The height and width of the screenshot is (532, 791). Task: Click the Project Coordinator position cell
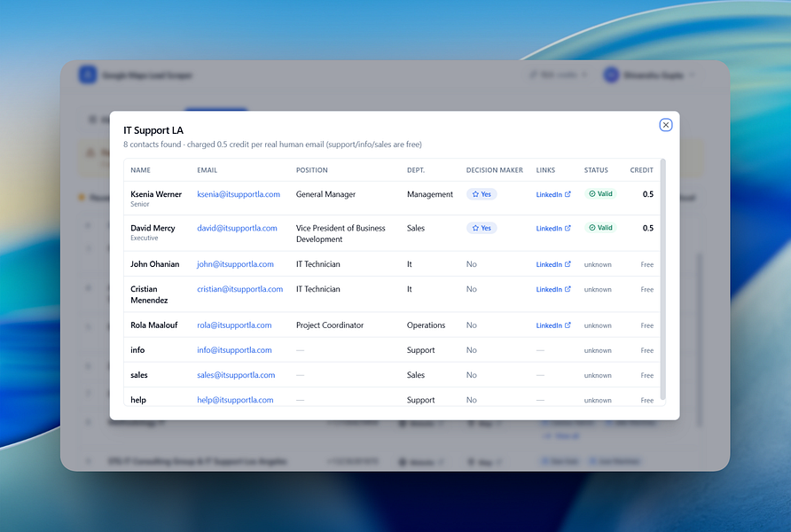tap(330, 325)
